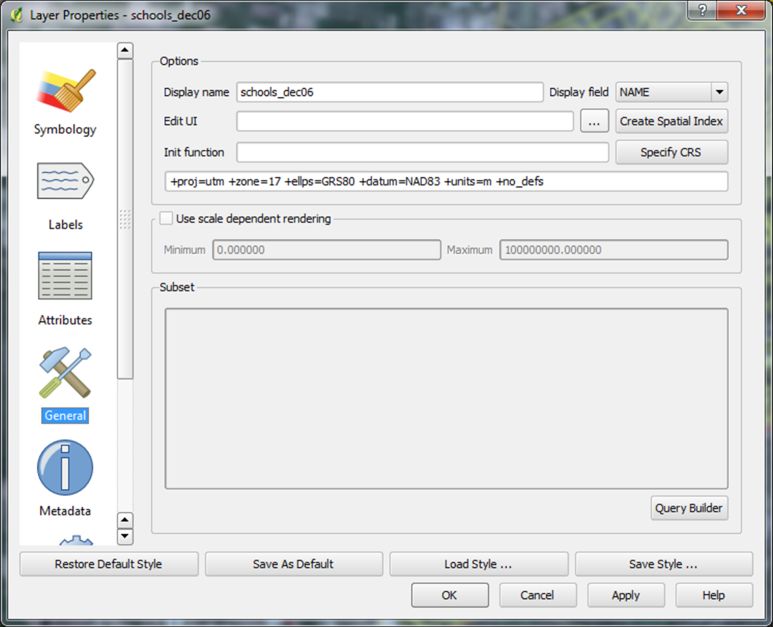The height and width of the screenshot is (627, 773).
Task: Open Help for layer properties
Action: point(714,595)
